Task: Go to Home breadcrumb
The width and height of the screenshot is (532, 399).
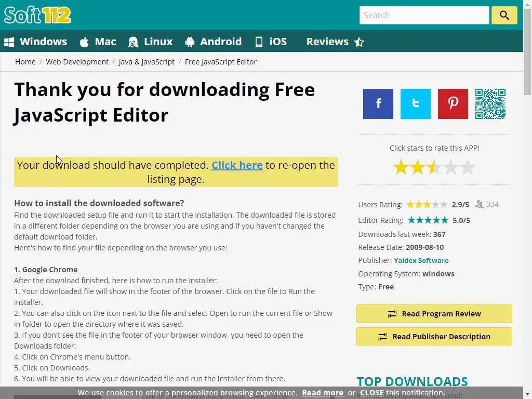Action: pos(25,62)
